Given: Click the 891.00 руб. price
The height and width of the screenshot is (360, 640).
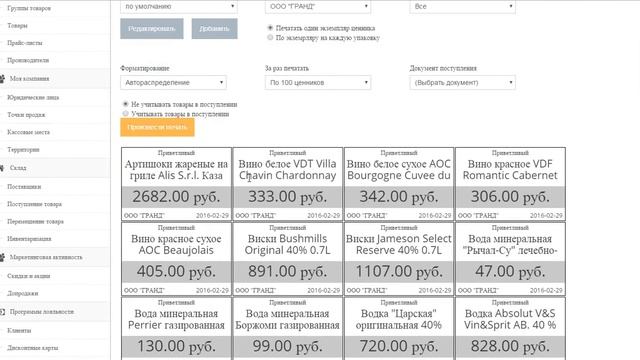Looking at the screenshot, I should point(287,271).
